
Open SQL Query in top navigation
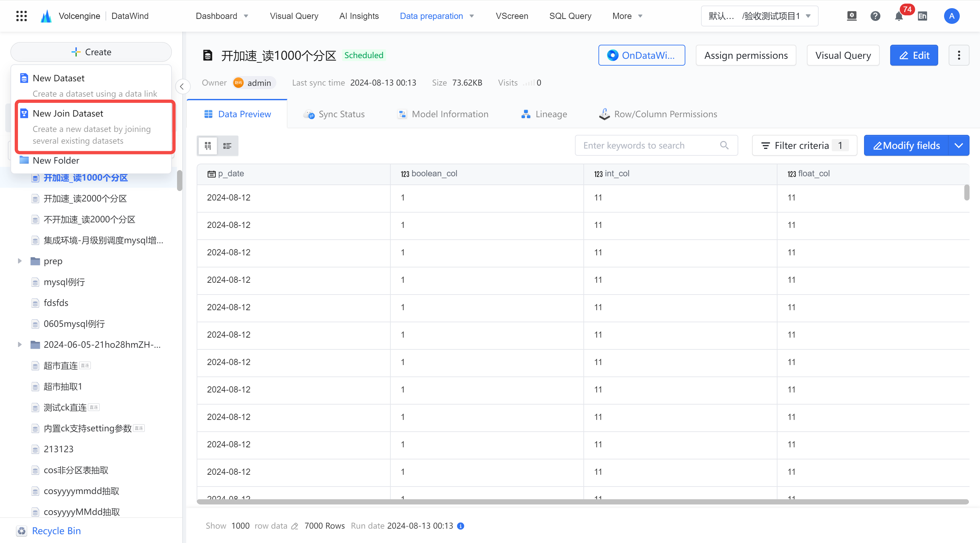(x=570, y=16)
